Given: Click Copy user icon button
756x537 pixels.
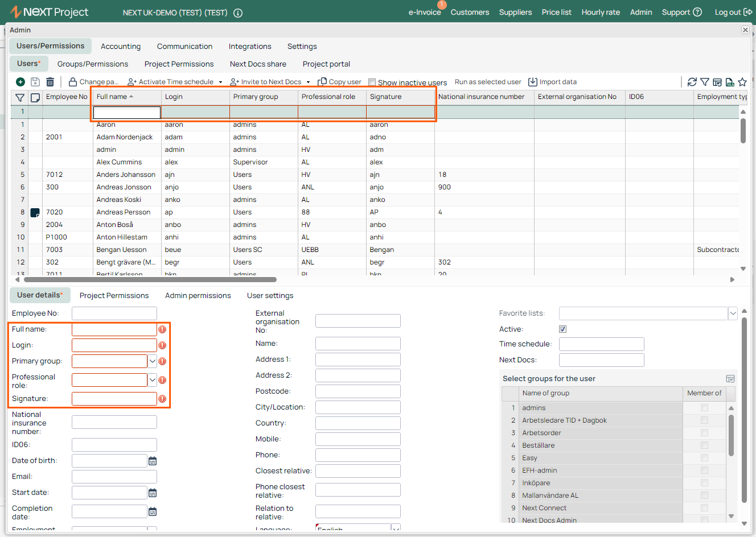Looking at the screenshot, I should pos(339,82).
